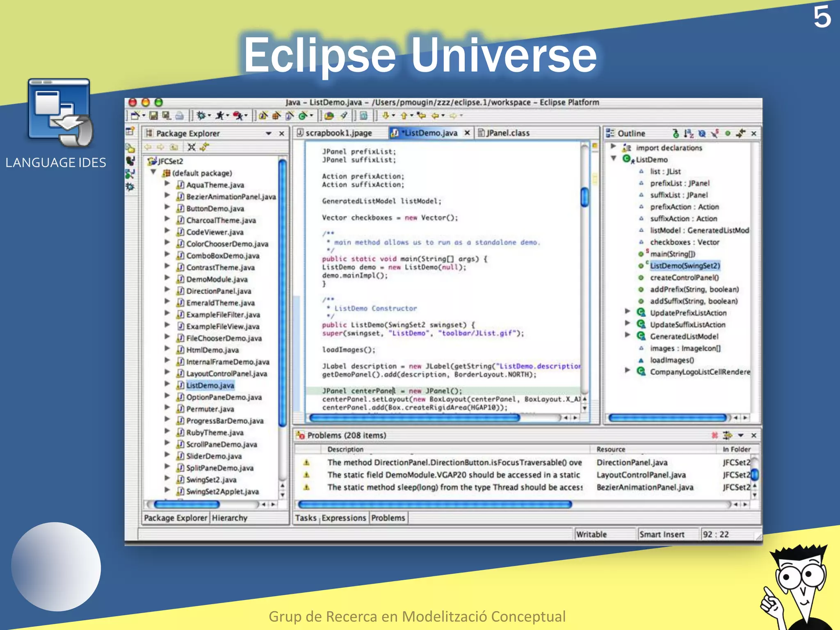Launch the Debug bug icon
Image resolution: width=840 pixels, height=630 pixels.
[x=201, y=116]
